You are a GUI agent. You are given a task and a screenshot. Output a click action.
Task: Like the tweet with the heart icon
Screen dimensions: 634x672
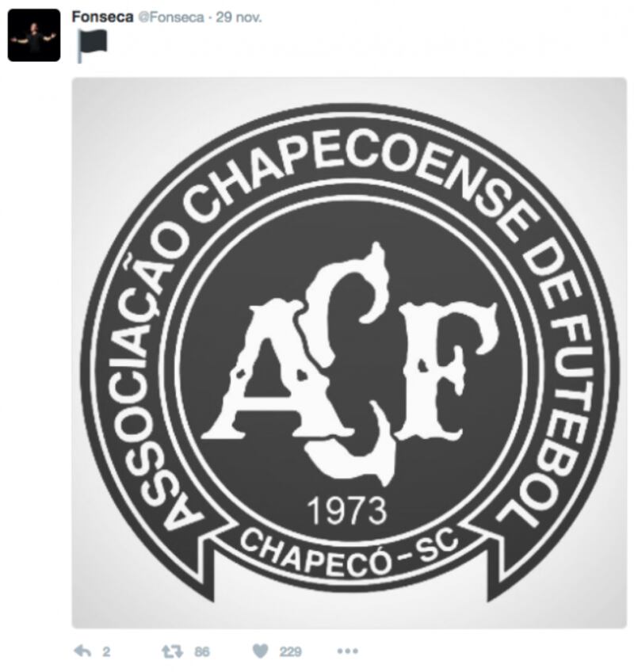pyautogui.click(x=260, y=651)
